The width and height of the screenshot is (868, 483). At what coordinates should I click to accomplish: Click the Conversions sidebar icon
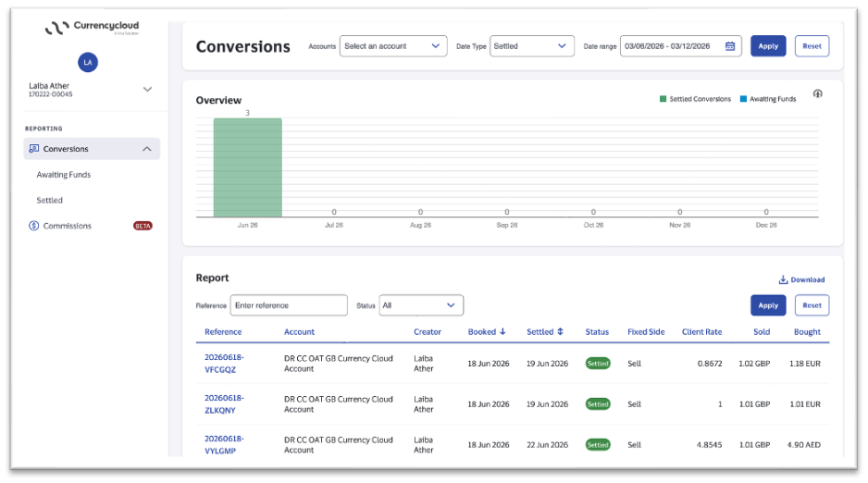[x=33, y=149]
